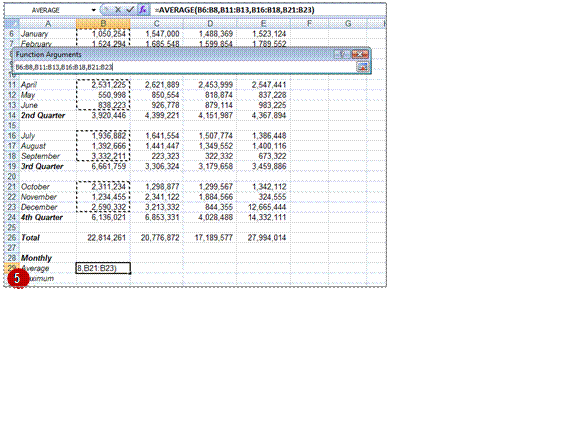Click cell with value 1,050,254
580x433 pixels.
(x=103, y=34)
